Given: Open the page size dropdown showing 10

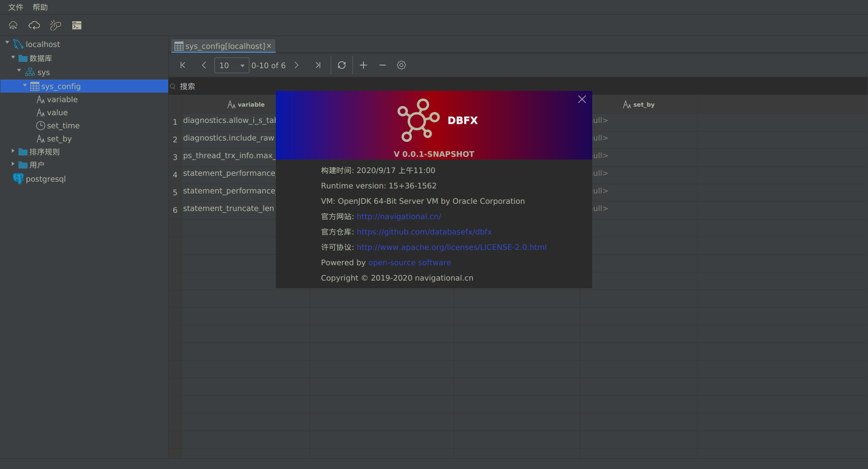Looking at the screenshot, I should click(231, 66).
